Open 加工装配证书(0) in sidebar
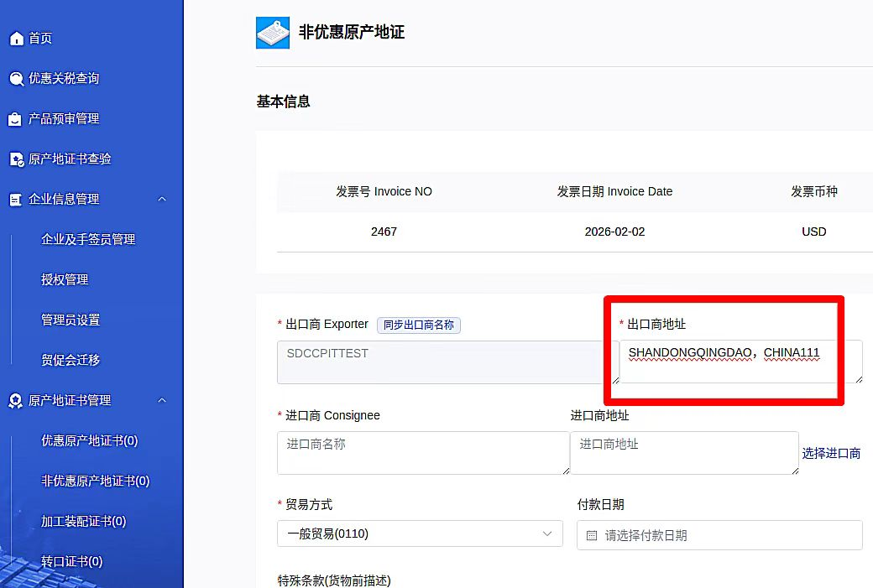 pyautogui.click(x=83, y=522)
